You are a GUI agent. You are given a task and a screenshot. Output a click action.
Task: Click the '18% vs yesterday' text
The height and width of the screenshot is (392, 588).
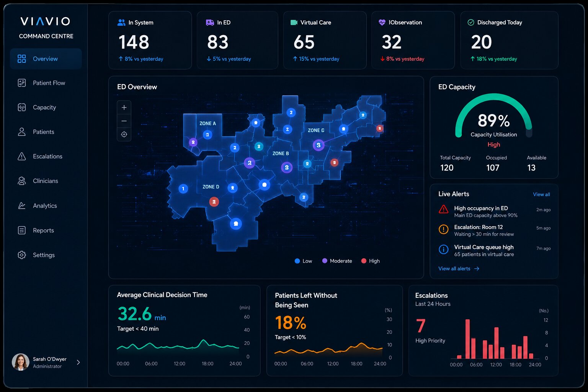[497, 59]
